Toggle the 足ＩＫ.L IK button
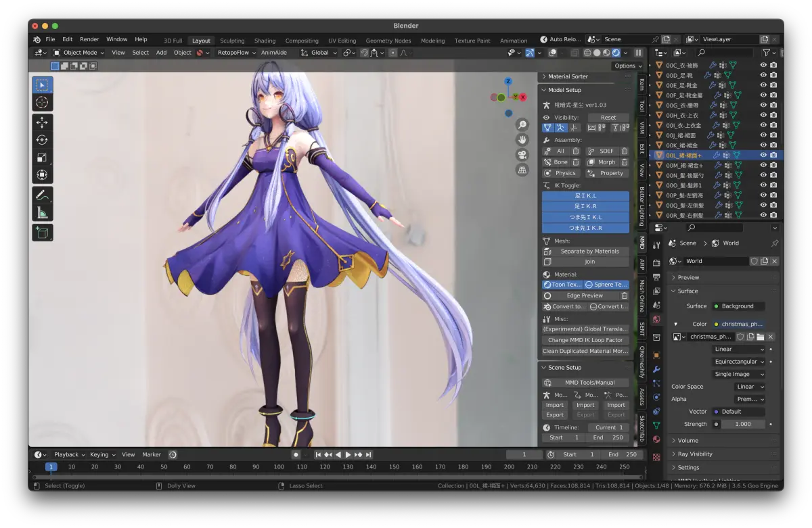 tap(585, 195)
